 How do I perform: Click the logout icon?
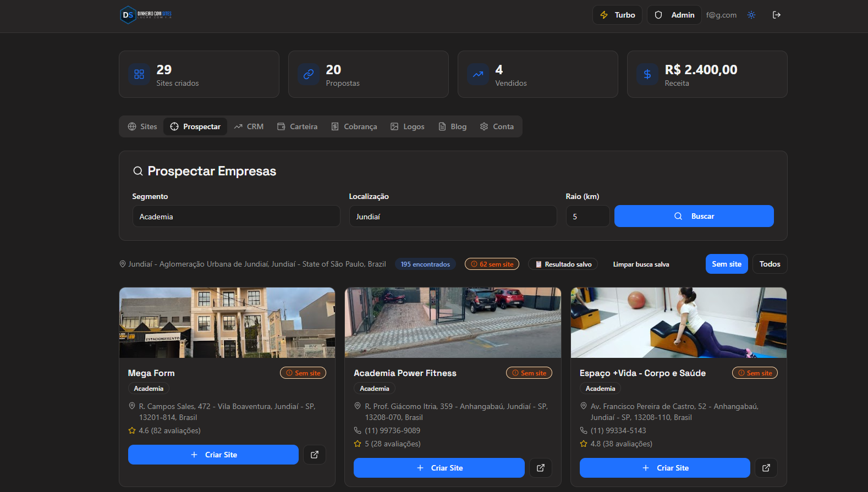tap(777, 15)
